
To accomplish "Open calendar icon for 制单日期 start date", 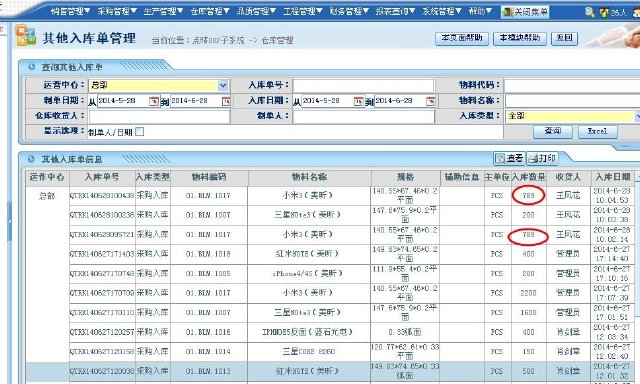I will pos(154,101).
